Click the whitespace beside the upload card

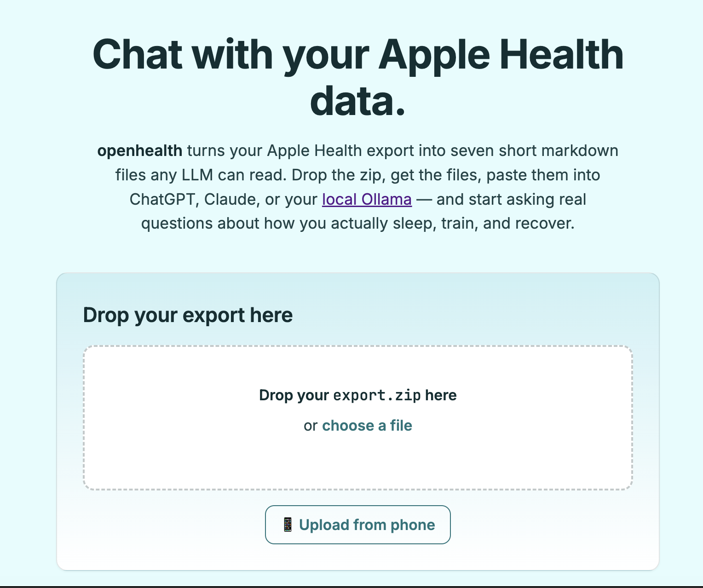coord(28,414)
